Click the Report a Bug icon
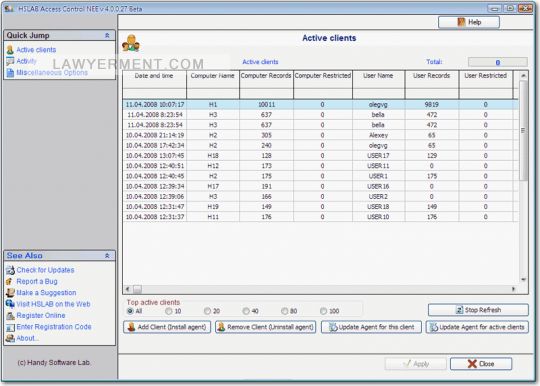Viewport: 540px width, 386px height. click(10, 282)
